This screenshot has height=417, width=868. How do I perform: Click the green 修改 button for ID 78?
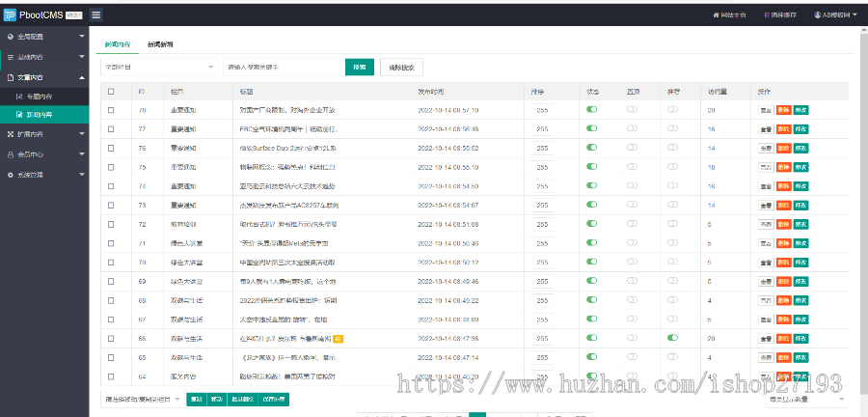pyautogui.click(x=800, y=110)
